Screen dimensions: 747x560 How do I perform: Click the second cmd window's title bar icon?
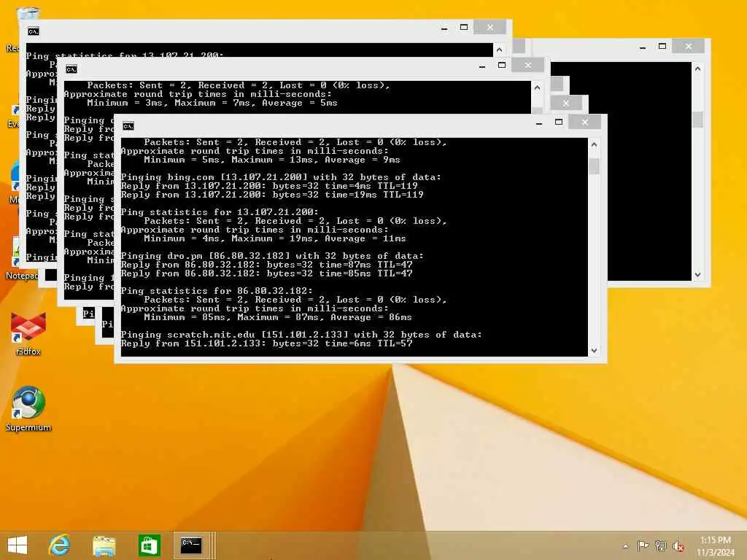point(71,69)
